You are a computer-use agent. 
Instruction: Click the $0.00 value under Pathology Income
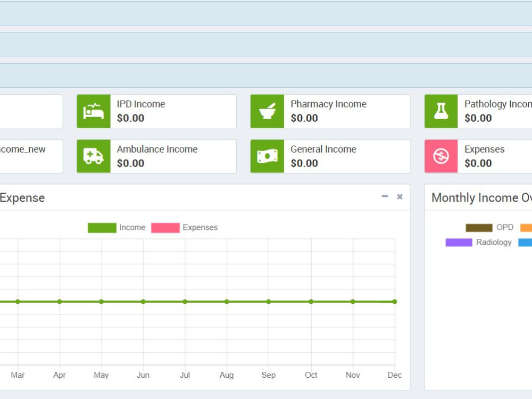coord(478,118)
